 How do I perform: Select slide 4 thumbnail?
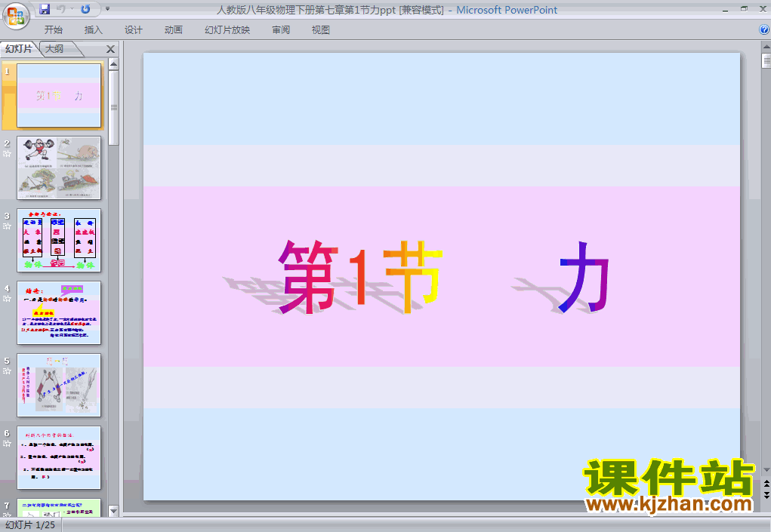click(x=59, y=313)
